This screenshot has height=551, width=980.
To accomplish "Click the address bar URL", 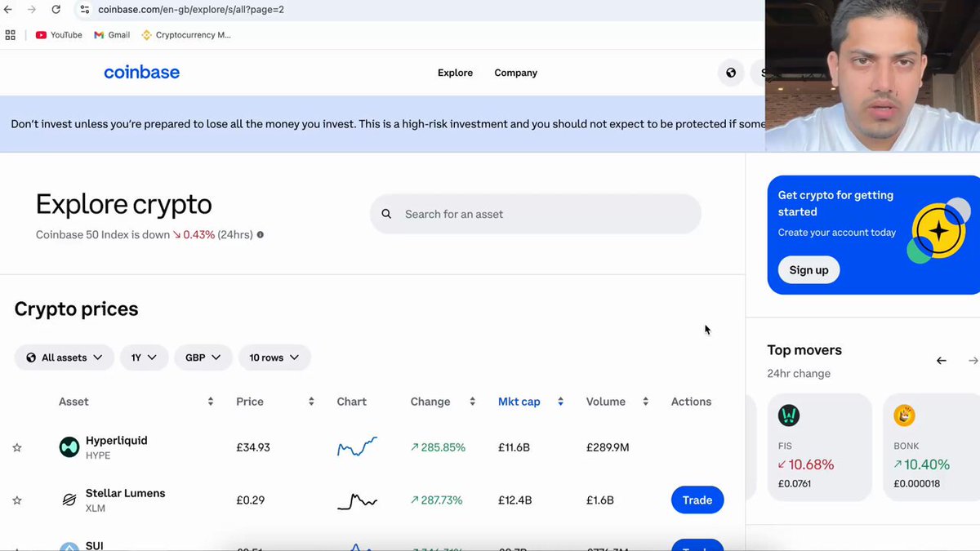I will [x=191, y=10].
